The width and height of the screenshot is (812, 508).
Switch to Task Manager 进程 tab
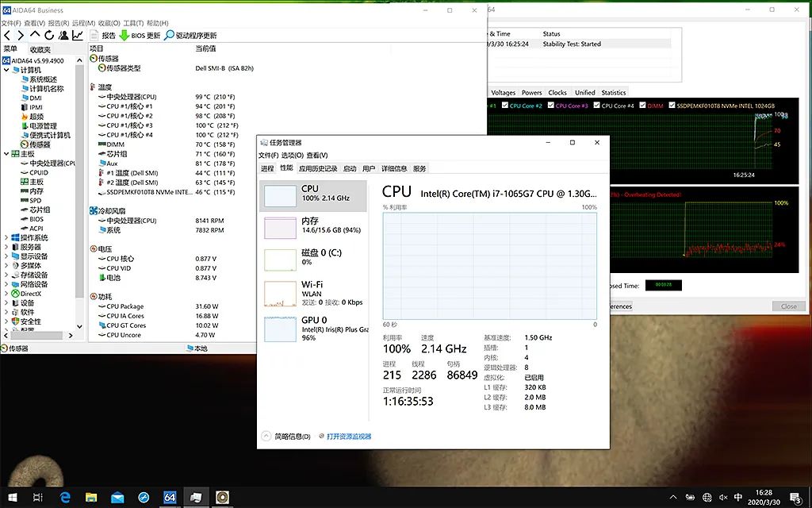coord(267,168)
